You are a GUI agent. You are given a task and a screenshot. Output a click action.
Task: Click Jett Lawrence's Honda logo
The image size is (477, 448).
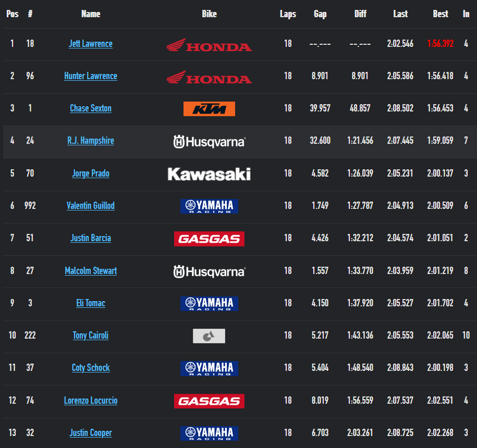pos(209,45)
